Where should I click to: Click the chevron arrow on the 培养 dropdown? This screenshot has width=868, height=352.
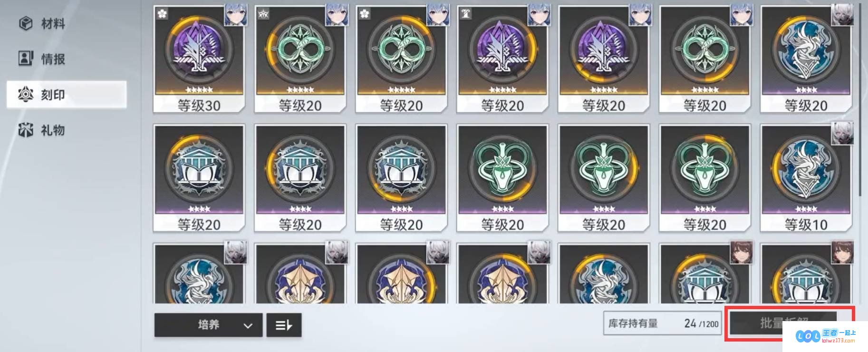coord(248,326)
